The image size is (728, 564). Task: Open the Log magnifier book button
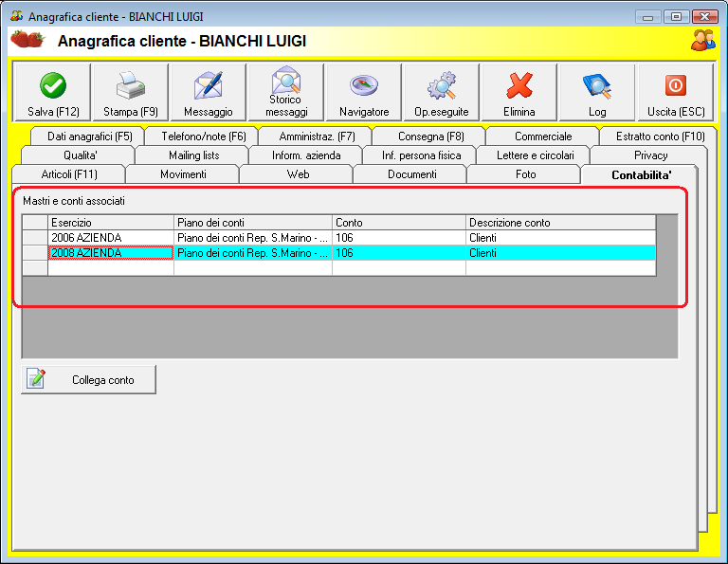(x=597, y=92)
